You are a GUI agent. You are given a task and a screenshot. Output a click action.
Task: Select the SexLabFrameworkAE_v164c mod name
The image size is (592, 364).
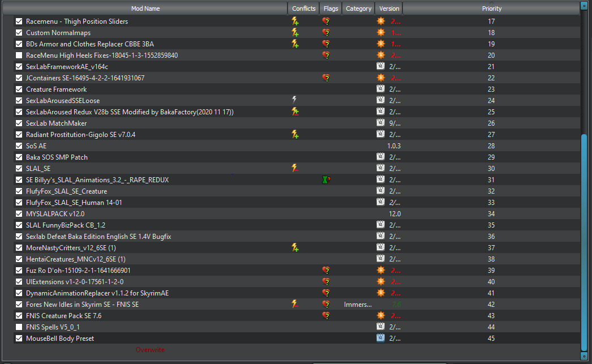point(67,66)
